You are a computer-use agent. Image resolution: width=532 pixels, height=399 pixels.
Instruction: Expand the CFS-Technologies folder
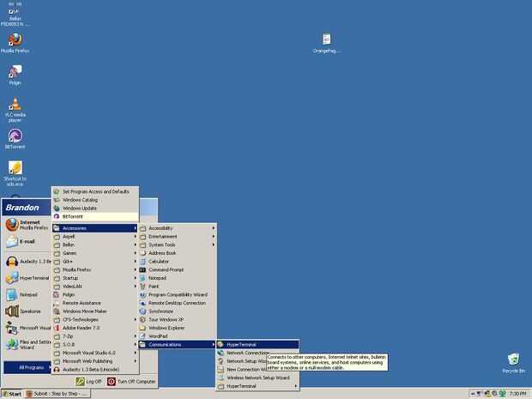[x=95, y=319]
